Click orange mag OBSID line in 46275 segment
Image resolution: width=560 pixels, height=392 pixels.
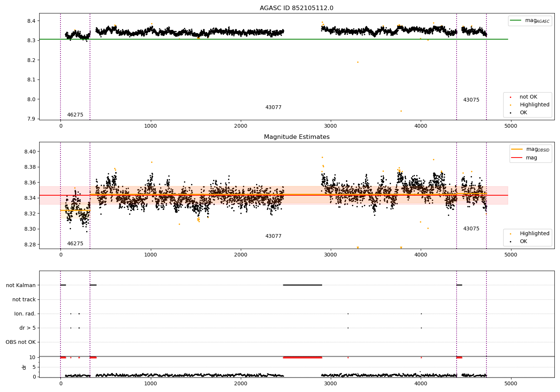75,211
